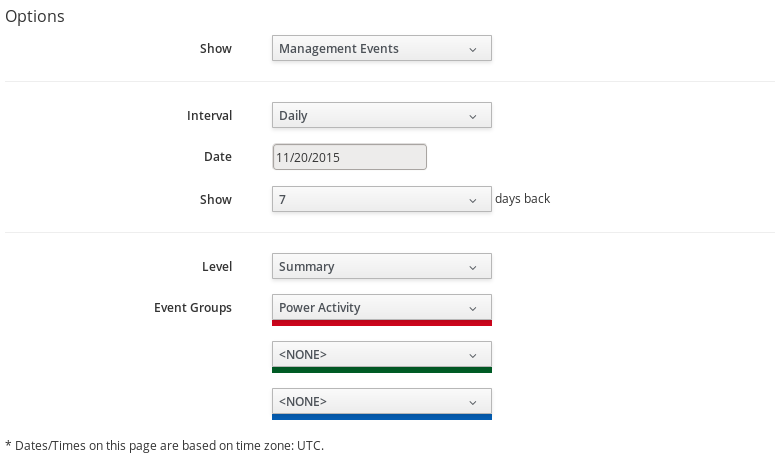Viewport: 775px width, 458px height.
Task: Click the red color bar under Power Activity
Action: point(381,323)
